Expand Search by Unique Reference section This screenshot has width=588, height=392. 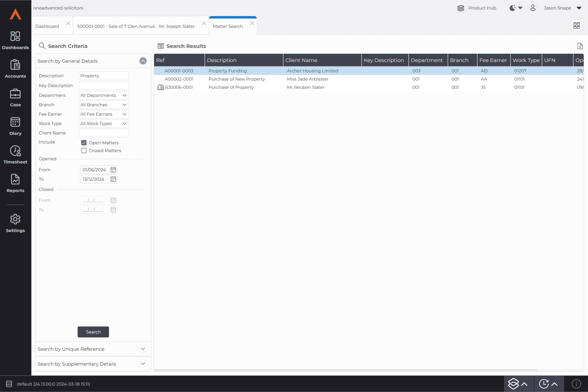(143, 349)
